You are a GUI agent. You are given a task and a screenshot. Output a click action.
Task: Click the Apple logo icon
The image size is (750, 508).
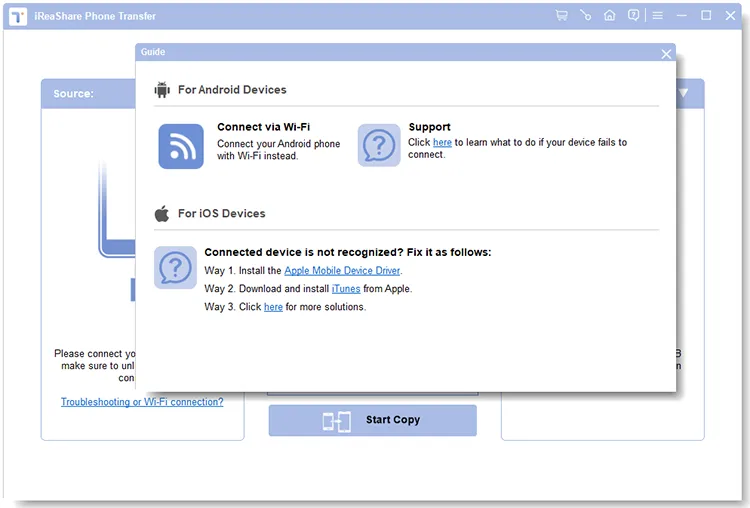[162, 213]
